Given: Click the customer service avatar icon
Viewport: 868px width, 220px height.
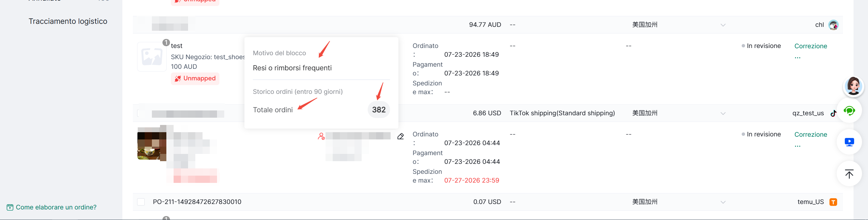Looking at the screenshot, I should click(x=853, y=86).
